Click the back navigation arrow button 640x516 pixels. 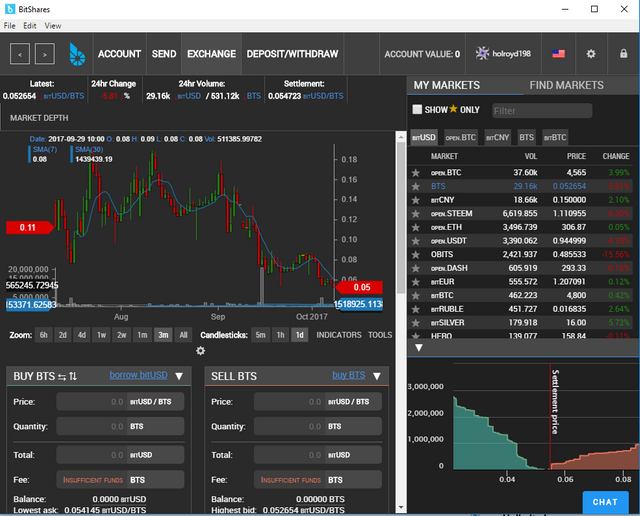[20, 54]
